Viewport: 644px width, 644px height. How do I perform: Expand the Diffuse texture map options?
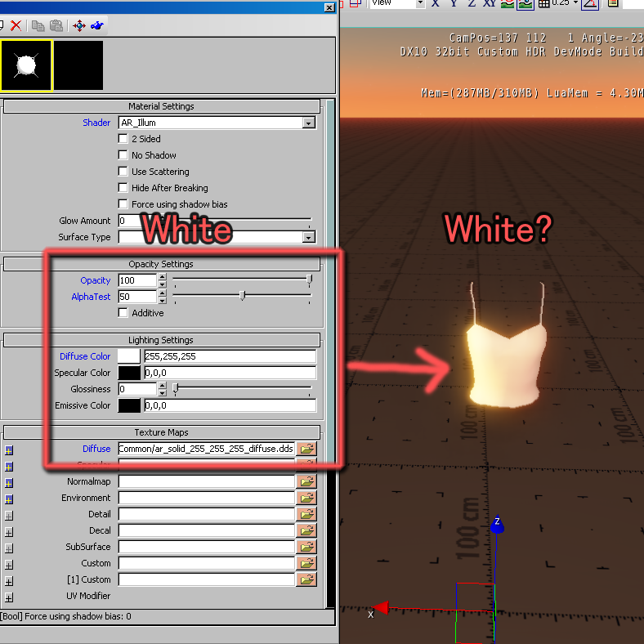(x=9, y=450)
